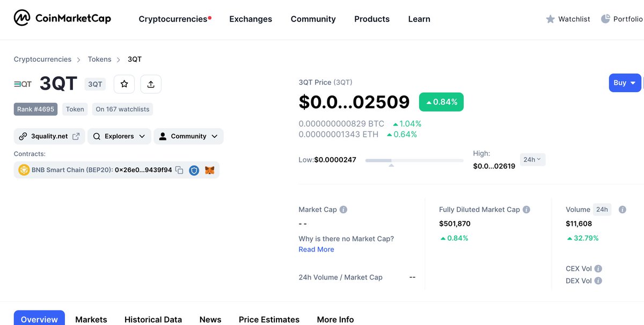Click the Volume info icon
Viewport: 644px width, 325px height.
click(623, 210)
